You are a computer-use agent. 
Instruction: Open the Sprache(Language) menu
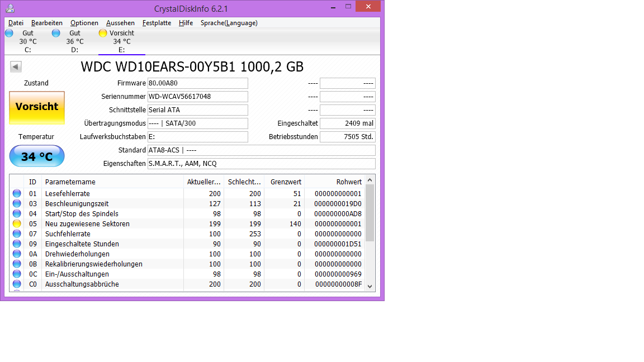tap(229, 23)
